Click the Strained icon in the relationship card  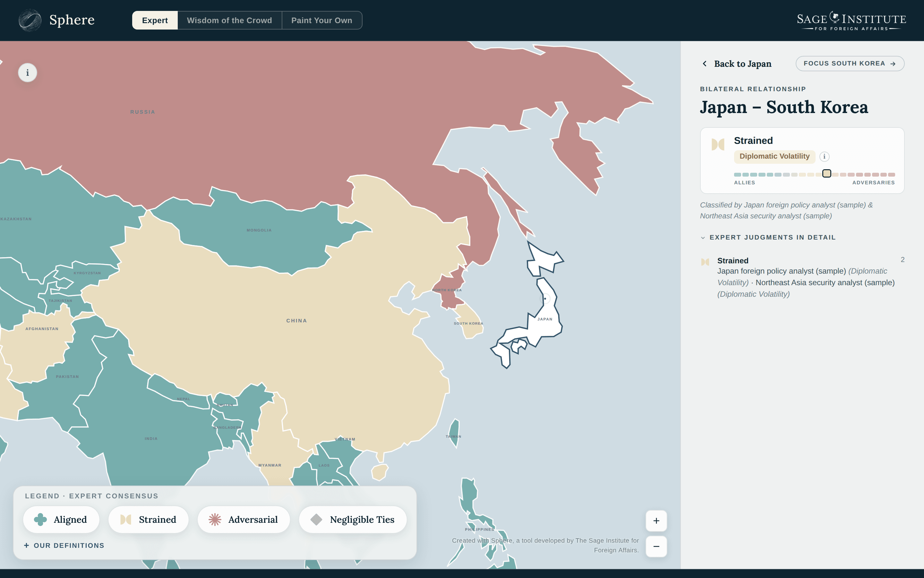[718, 144]
